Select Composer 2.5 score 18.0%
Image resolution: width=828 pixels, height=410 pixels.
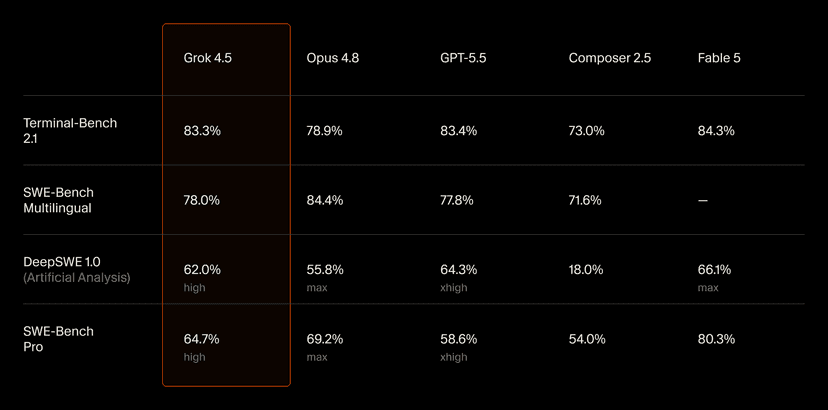tap(586, 270)
